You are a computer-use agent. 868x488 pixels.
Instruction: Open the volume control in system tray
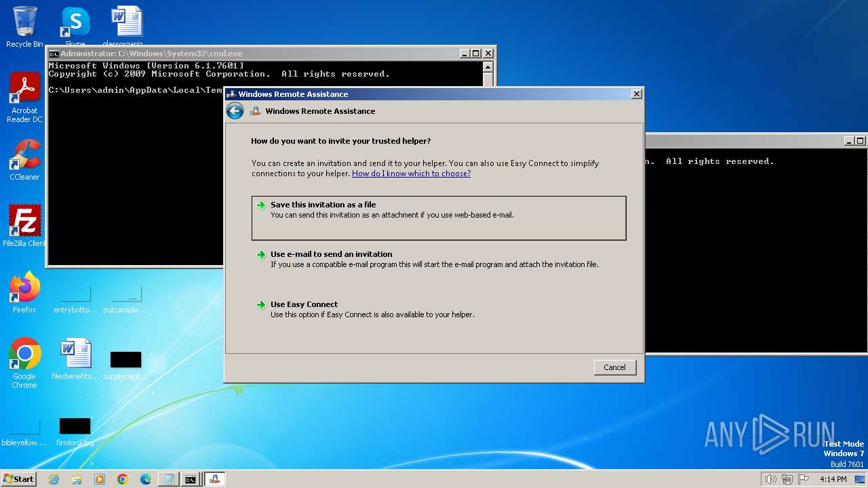click(770, 479)
